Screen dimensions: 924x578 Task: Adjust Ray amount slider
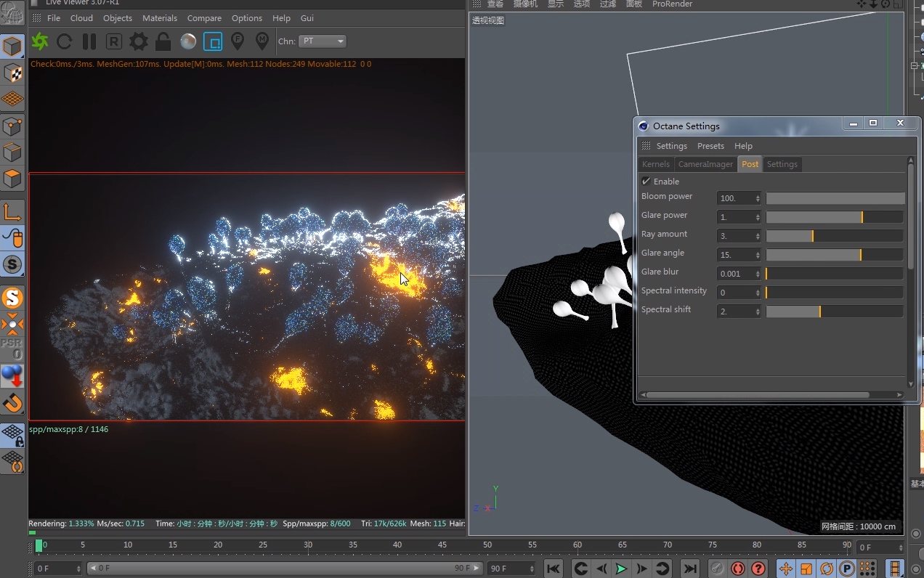(x=835, y=236)
